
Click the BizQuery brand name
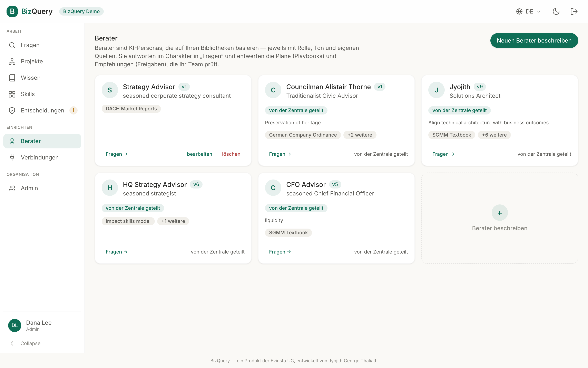click(37, 11)
